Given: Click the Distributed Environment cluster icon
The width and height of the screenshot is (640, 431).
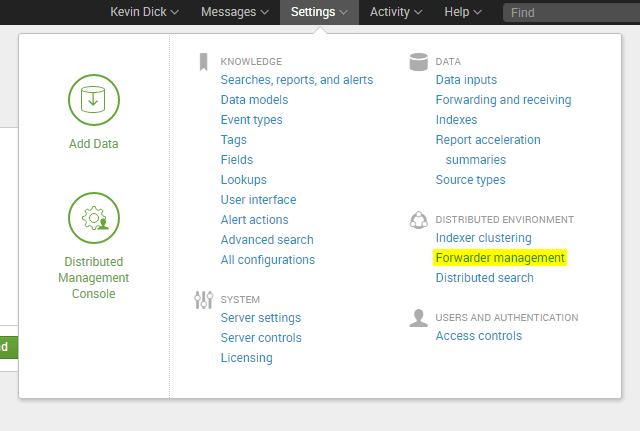Looking at the screenshot, I should (418, 220).
